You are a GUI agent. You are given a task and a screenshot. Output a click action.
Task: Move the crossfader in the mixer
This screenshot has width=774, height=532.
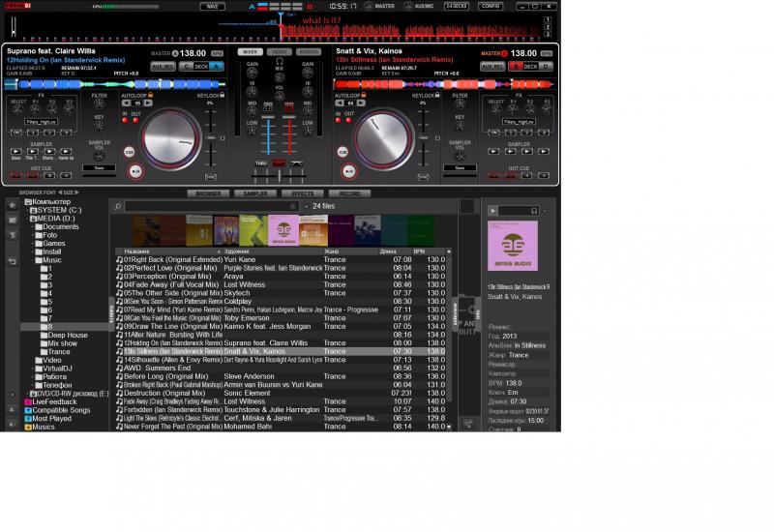pyautogui.click(x=280, y=175)
